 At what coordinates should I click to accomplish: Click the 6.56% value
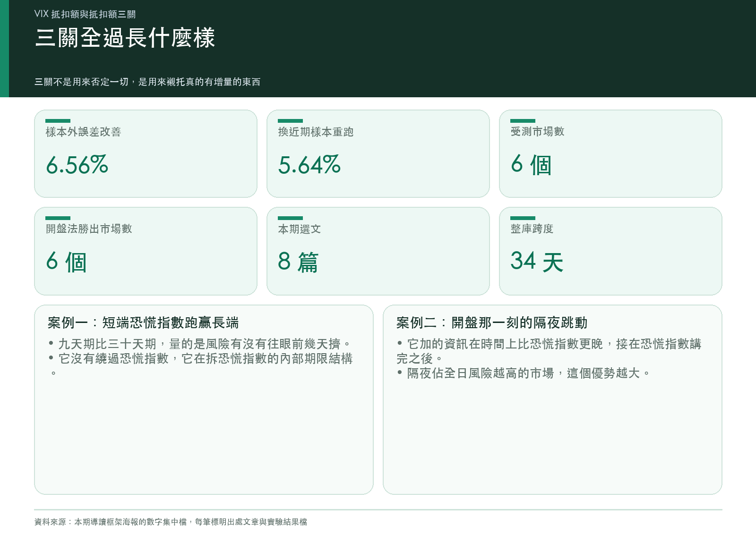click(77, 165)
